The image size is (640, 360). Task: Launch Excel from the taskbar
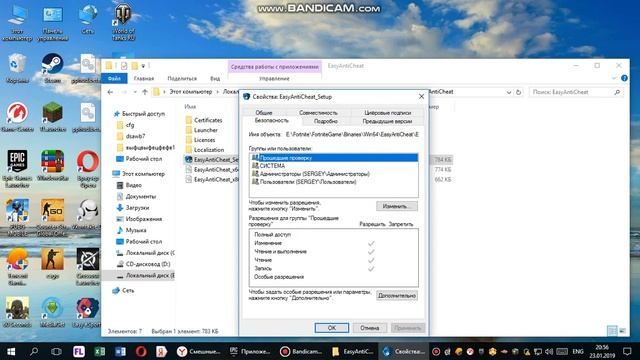click(x=99, y=351)
